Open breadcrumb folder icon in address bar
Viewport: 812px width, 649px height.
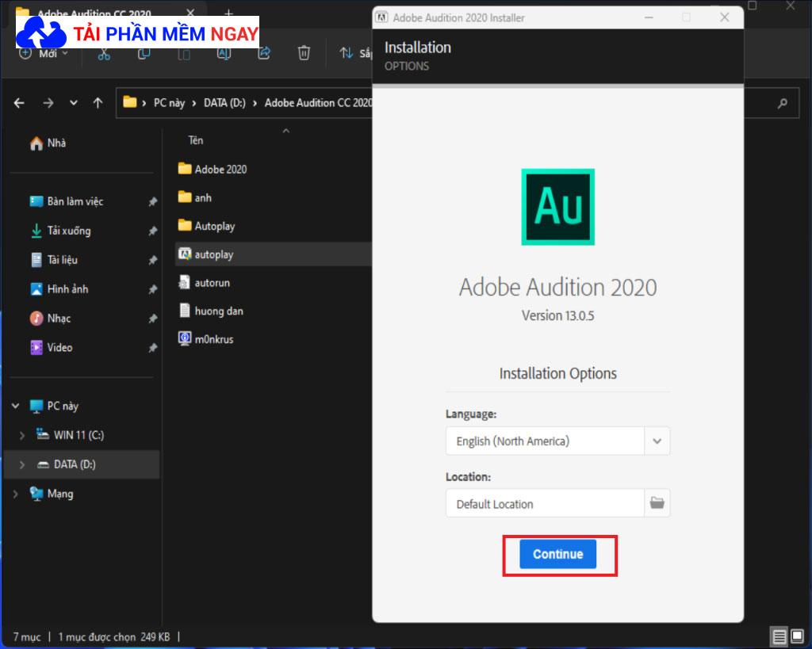[x=129, y=102]
